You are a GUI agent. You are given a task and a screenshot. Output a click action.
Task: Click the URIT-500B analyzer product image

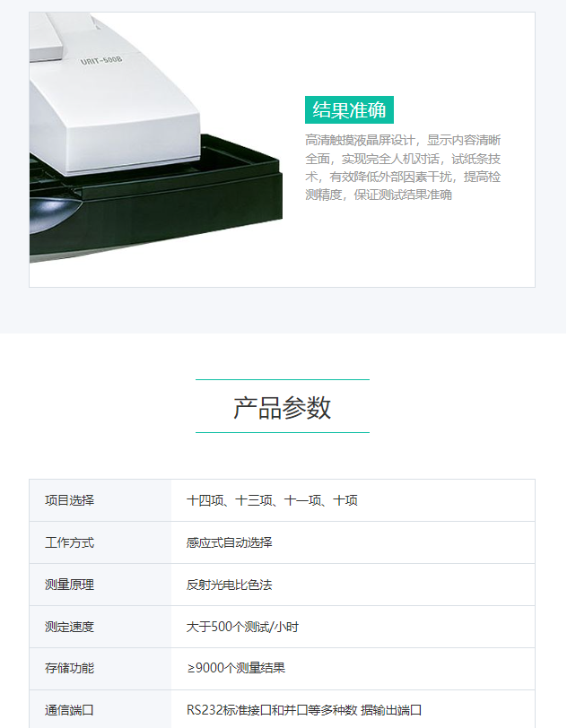pos(156,138)
